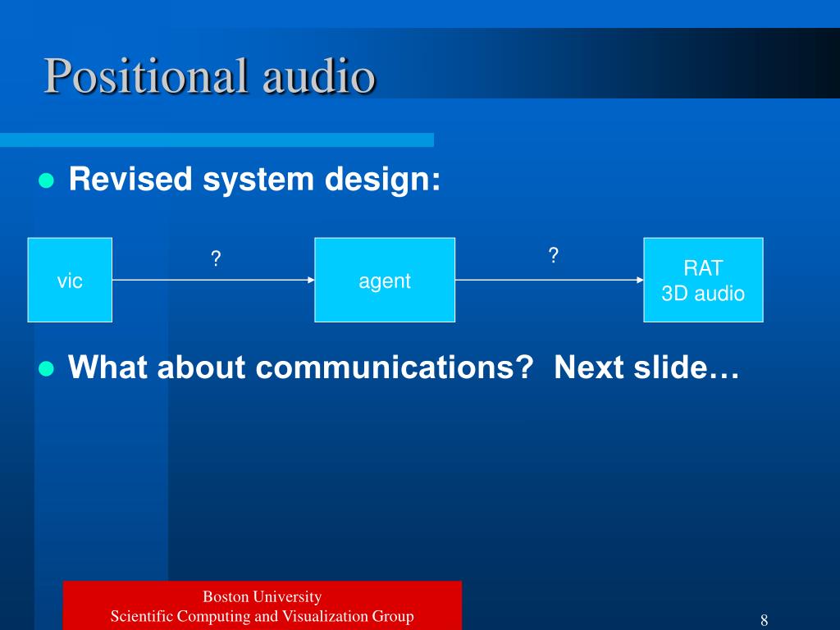Image resolution: width=840 pixels, height=630 pixels.
Task: Click the slide number 8
Action: 765,620
